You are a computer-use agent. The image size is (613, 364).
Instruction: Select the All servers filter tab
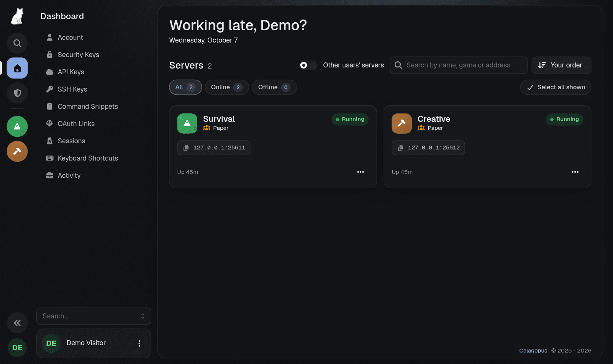[185, 87]
